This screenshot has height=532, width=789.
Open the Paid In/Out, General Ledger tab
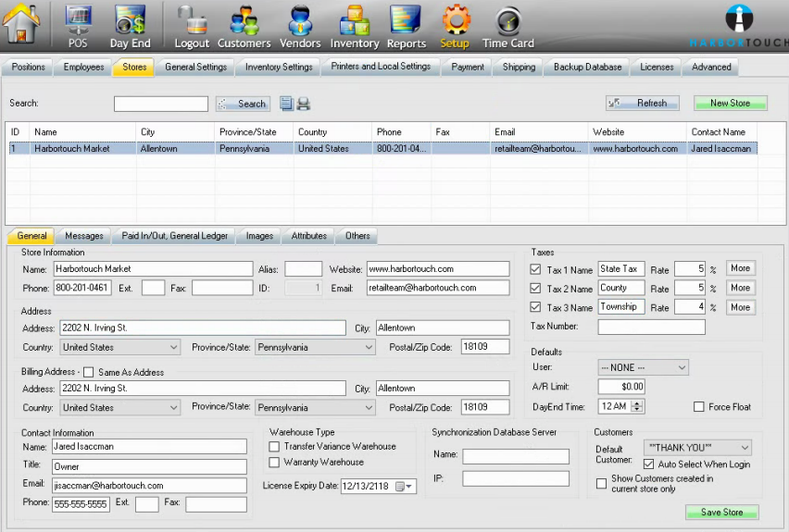[x=175, y=236]
